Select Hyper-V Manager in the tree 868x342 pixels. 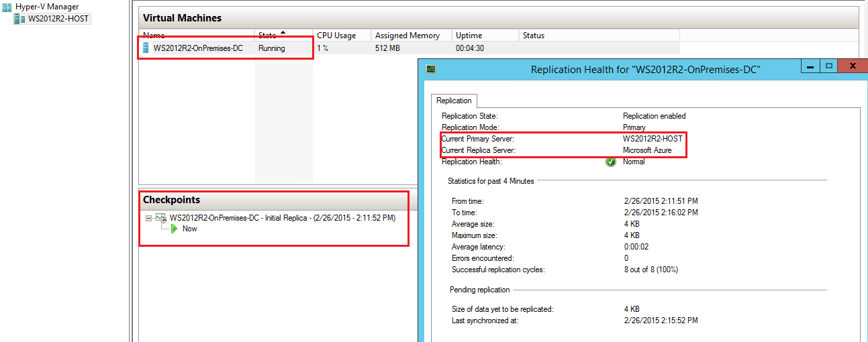pyautogui.click(x=46, y=7)
